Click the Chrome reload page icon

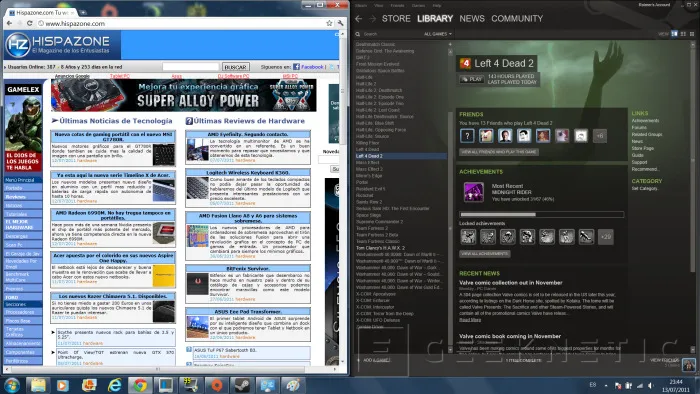click(29, 23)
